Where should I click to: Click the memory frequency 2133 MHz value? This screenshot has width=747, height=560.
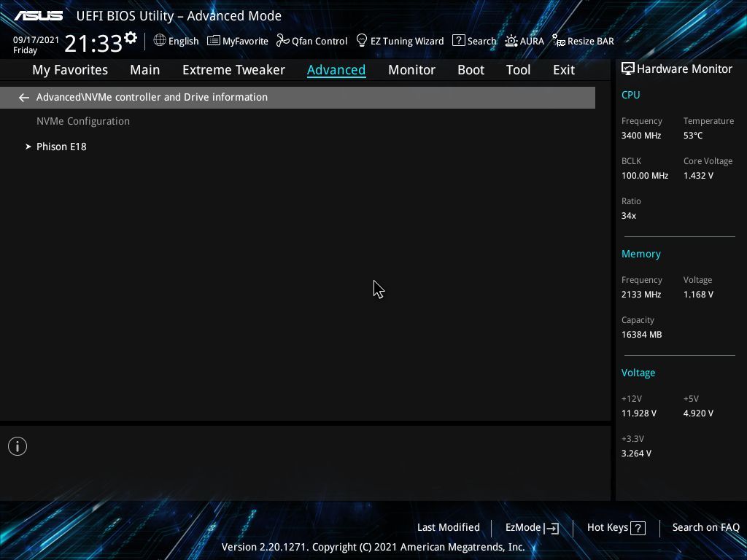point(640,295)
